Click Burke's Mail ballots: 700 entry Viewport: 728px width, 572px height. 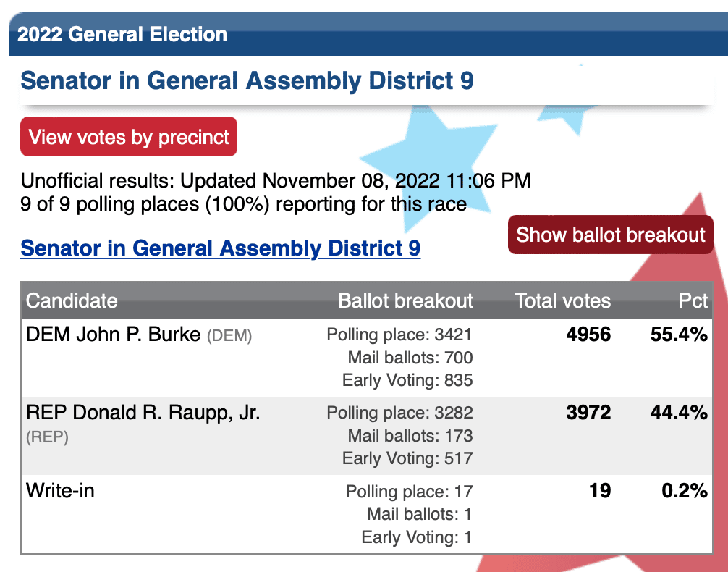(410, 358)
